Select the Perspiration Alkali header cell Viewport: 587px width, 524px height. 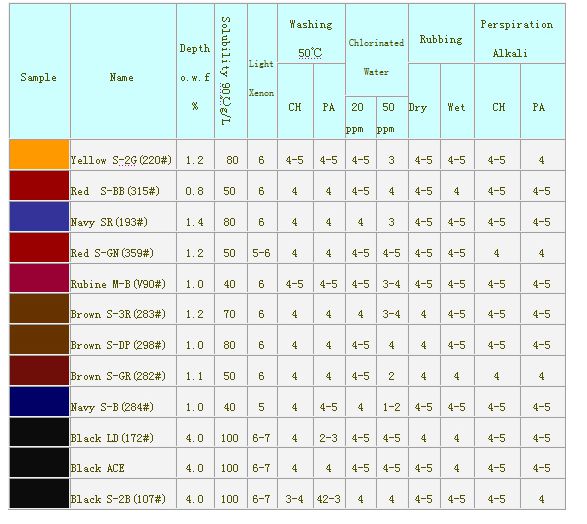(520, 33)
